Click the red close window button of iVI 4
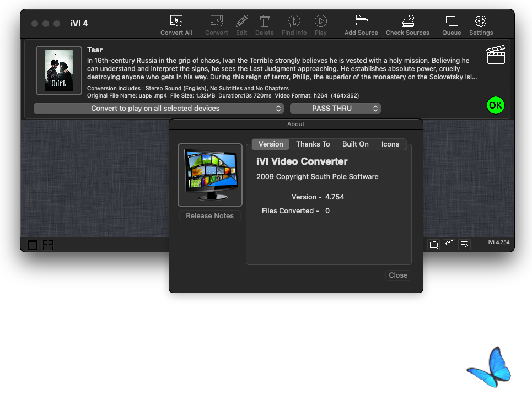The image size is (532, 411). (x=35, y=23)
